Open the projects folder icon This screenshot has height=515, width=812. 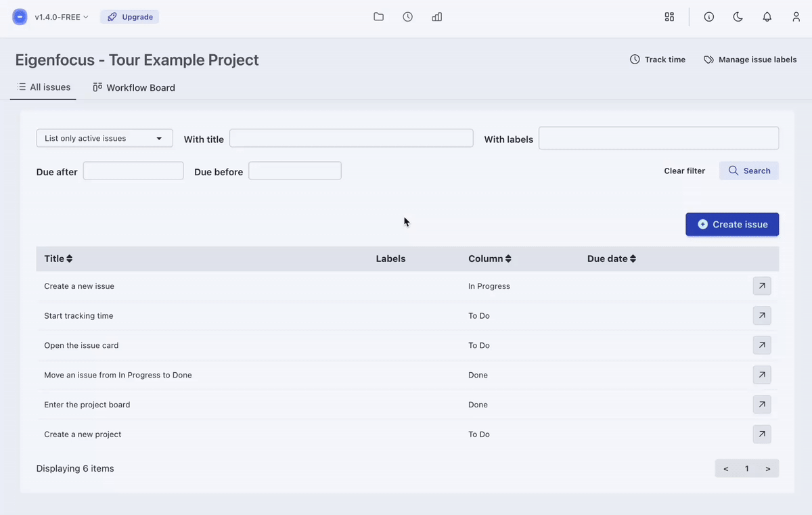(379, 17)
